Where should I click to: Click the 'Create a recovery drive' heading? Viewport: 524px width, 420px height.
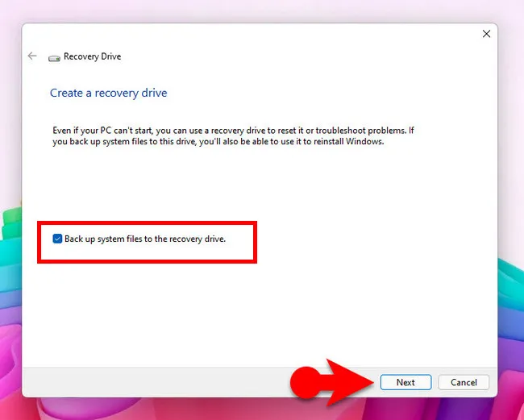pos(108,93)
